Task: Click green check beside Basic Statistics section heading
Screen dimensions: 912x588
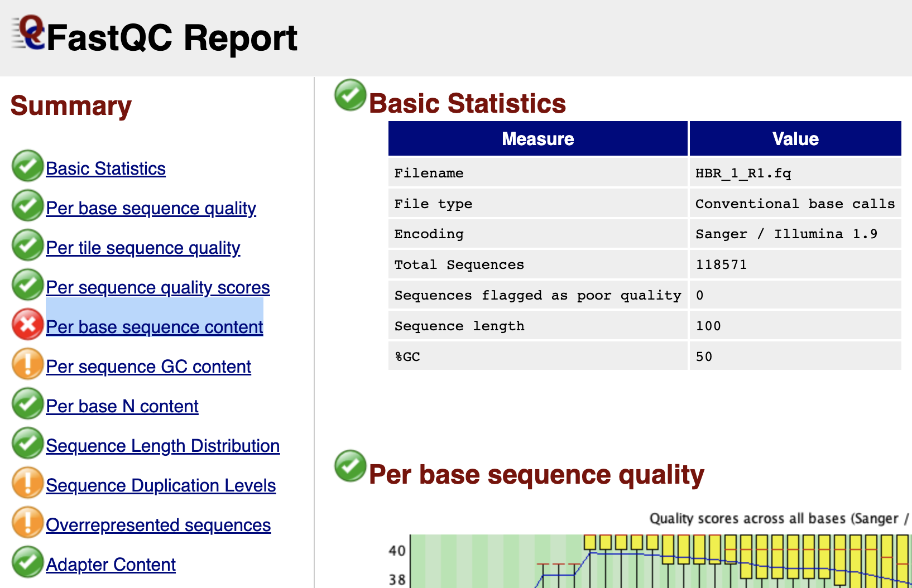Action: [x=350, y=95]
